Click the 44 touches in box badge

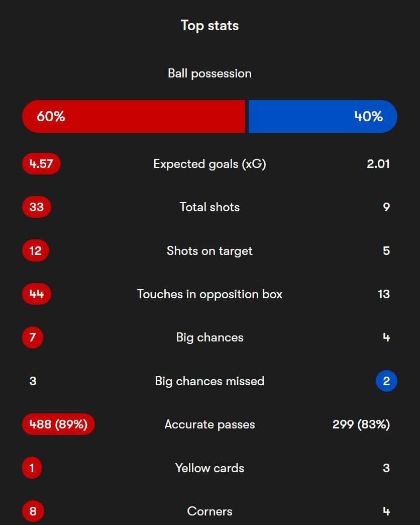pyautogui.click(x=37, y=294)
